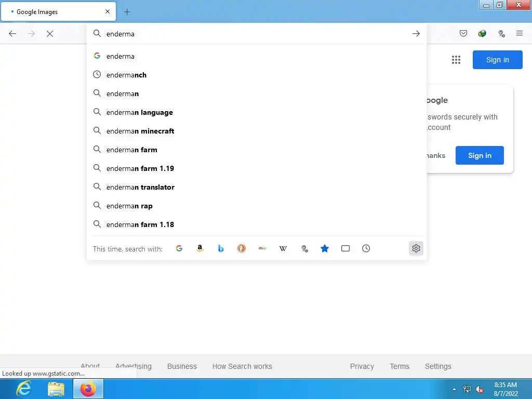Viewport: 532px width, 399px height.
Task: Show hidden tray icons arrow
Action: (454, 389)
